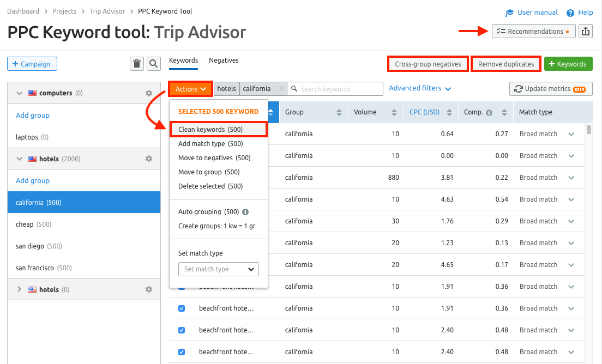Click Update metrics button
Viewport: 602px width, 364px height.
(551, 89)
